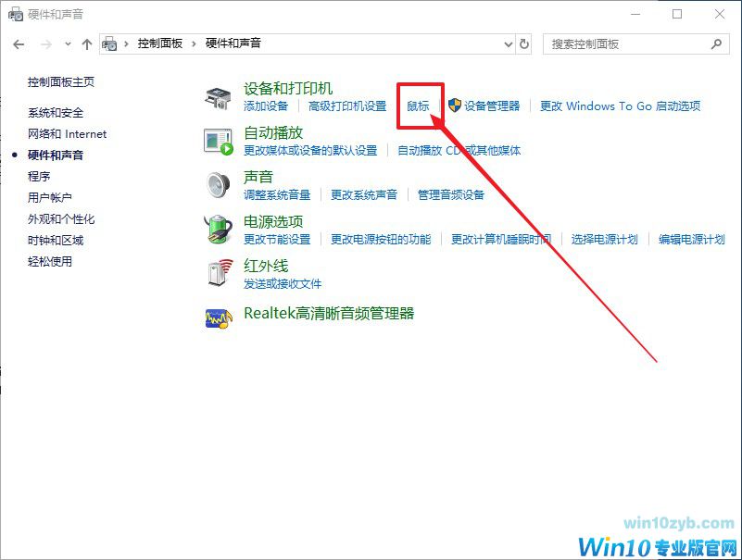Image resolution: width=742 pixels, height=560 pixels.
Task: Go back with the back arrow
Action: point(19,44)
